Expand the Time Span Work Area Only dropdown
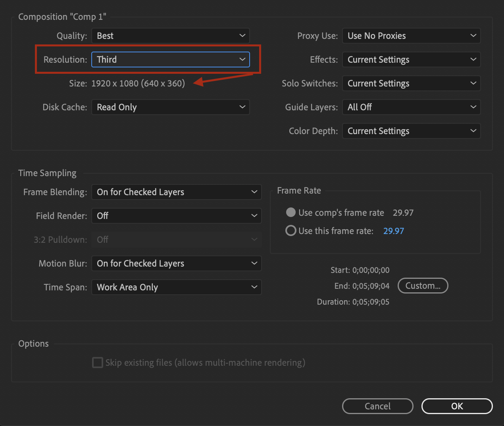Screen dimensions: 504x426 click(x=176, y=287)
